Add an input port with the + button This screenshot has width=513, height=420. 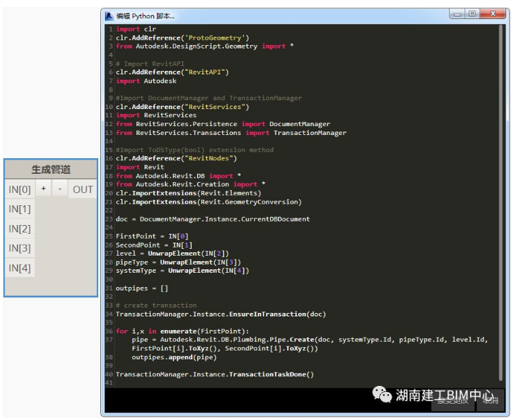44,189
